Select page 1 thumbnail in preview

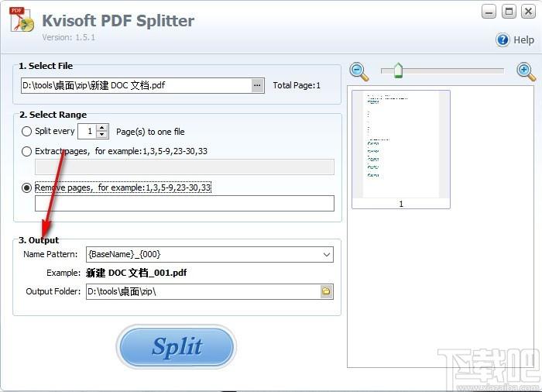(x=401, y=150)
